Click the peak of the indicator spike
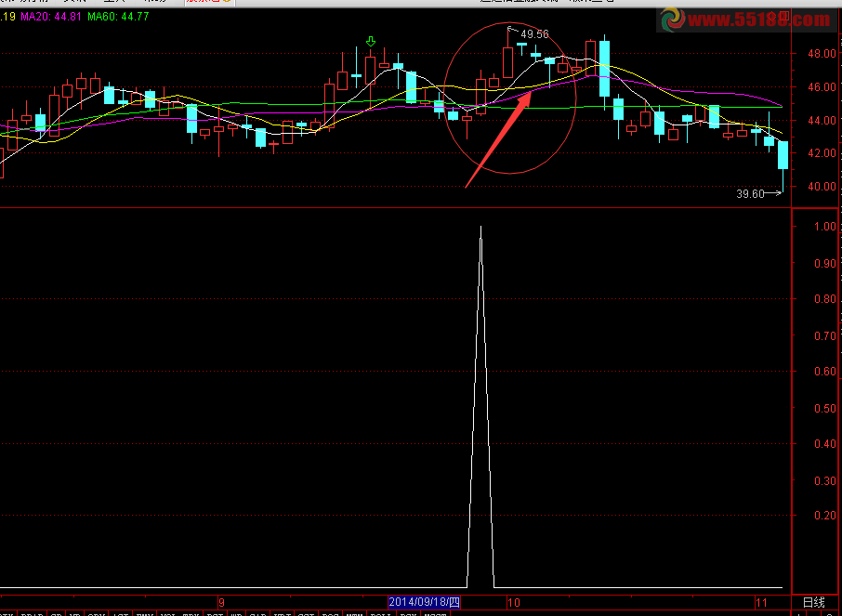The width and height of the screenshot is (842, 616). pyautogui.click(x=480, y=227)
